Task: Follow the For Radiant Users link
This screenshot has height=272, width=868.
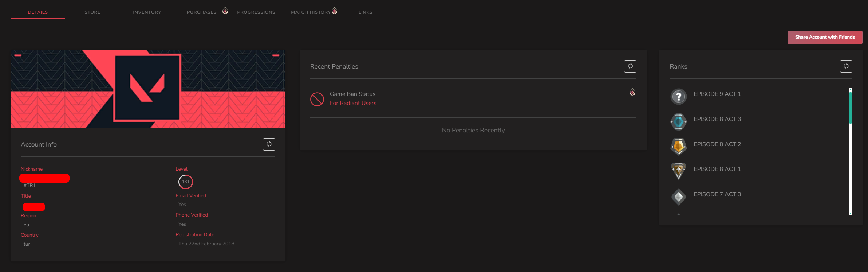Action: (x=353, y=103)
